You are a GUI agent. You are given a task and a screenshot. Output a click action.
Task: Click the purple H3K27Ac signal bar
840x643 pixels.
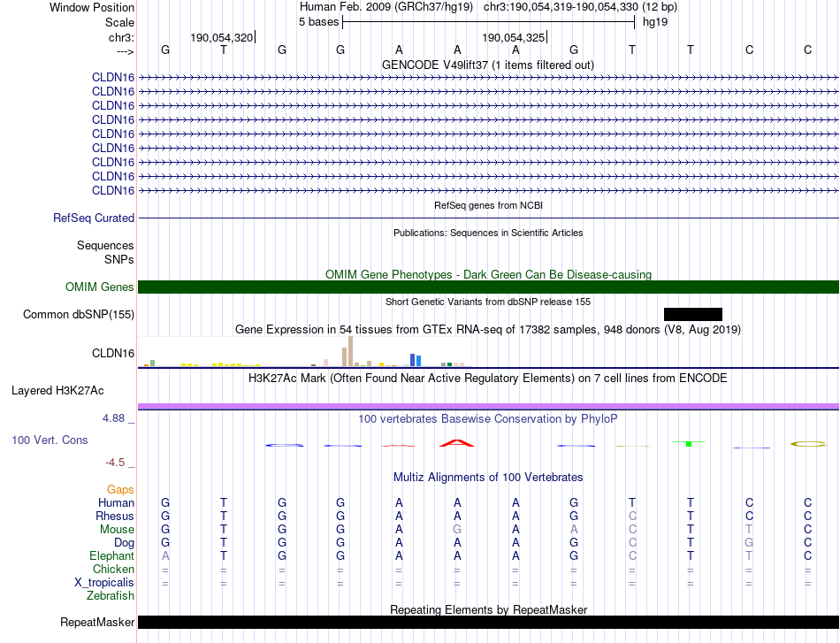coord(489,407)
